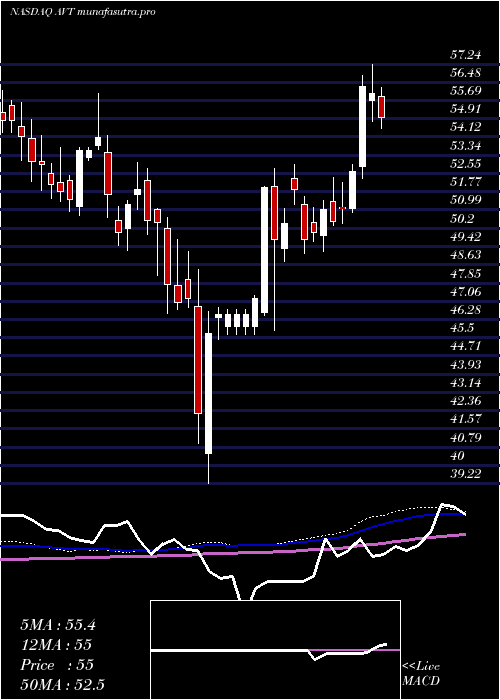Click the 46.28 price value
The height and width of the screenshot is (700, 500).
[x=465, y=310]
